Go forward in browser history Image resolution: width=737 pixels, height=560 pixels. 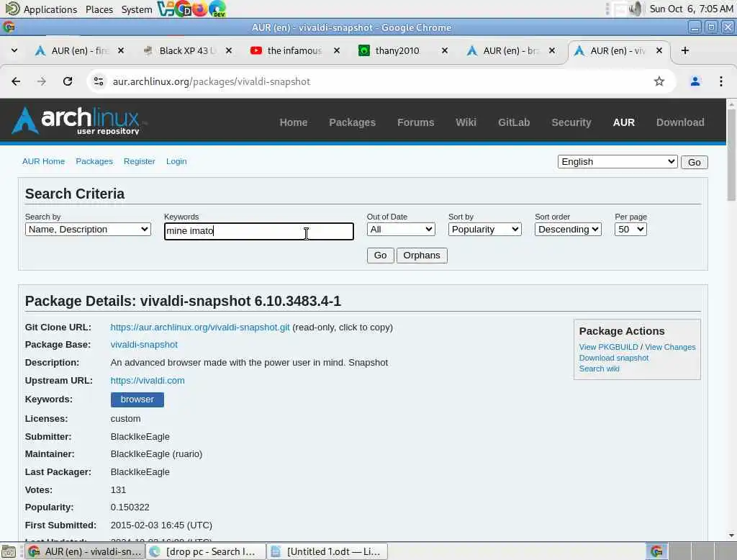coord(41,81)
